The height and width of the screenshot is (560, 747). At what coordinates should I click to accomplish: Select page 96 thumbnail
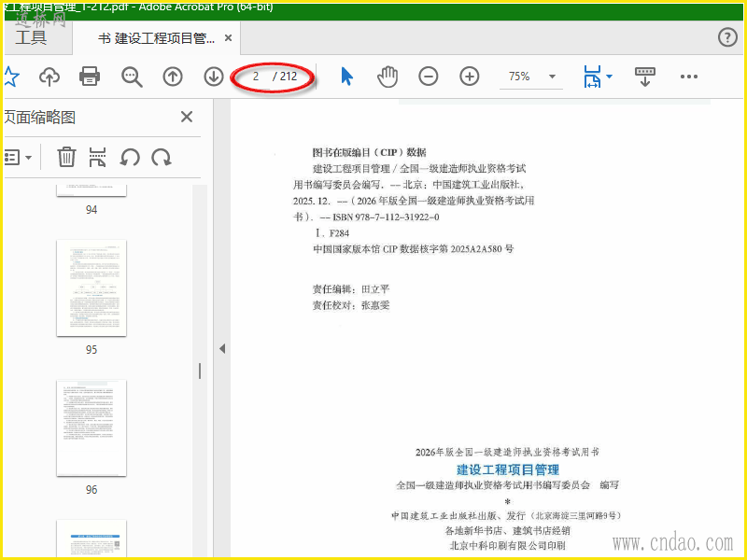click(92, 428)
